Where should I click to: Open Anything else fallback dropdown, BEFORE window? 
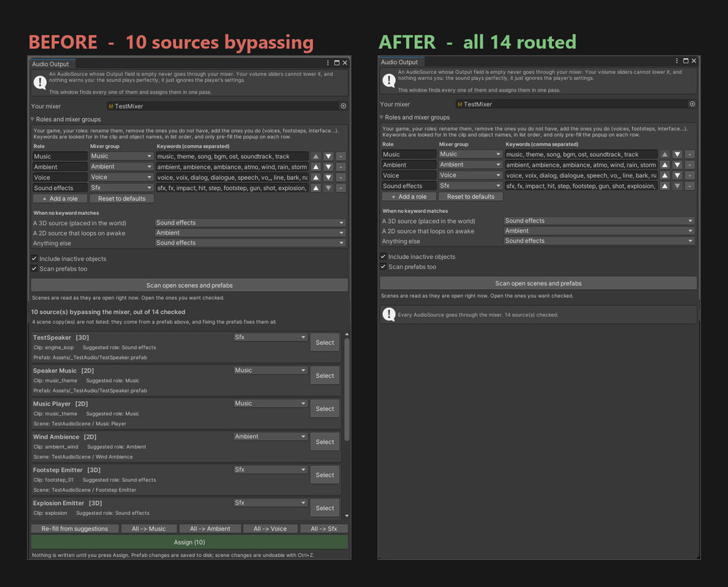(250, 243)
